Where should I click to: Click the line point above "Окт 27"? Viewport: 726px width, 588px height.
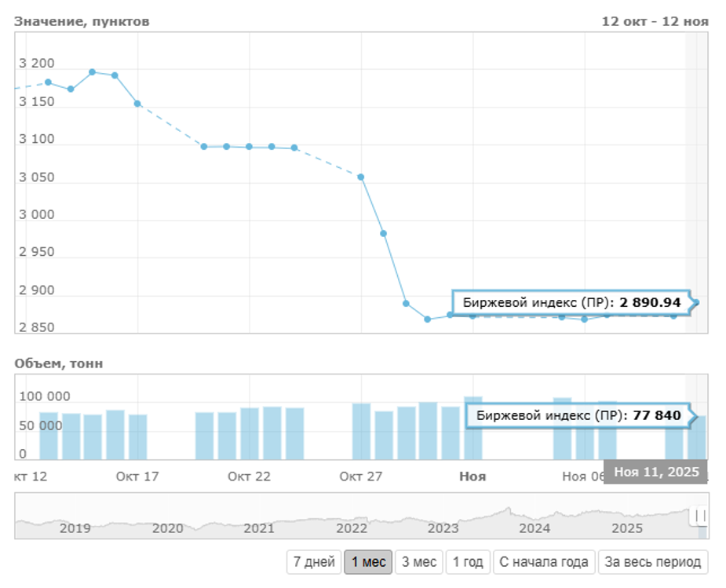(x=361, y=177)
